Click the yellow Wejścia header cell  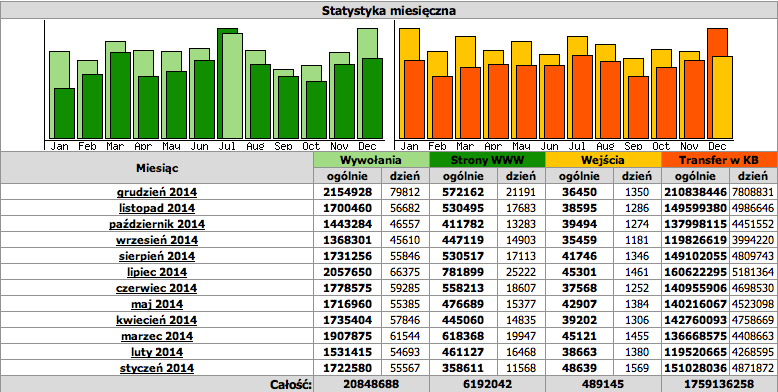click(603, 160)
